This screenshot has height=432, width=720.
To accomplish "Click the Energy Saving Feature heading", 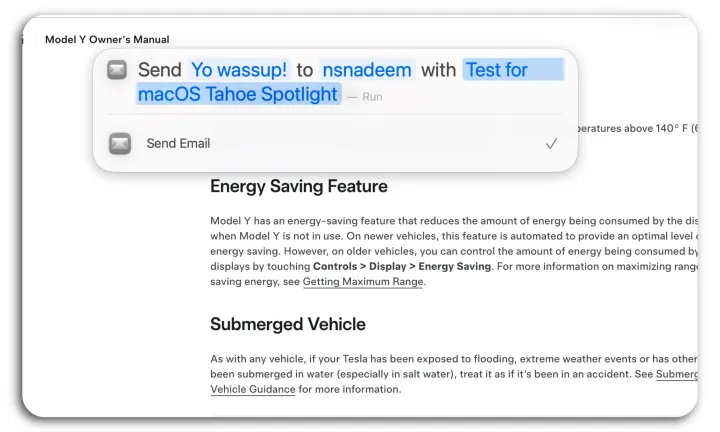I will [x=299, y=186].
